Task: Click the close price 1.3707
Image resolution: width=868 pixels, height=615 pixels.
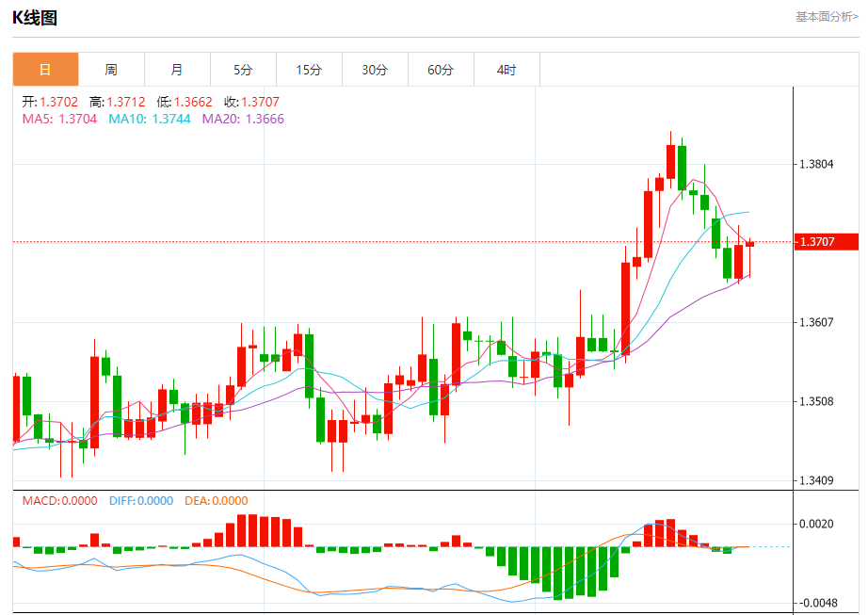Action: click(x=260, y=102)
